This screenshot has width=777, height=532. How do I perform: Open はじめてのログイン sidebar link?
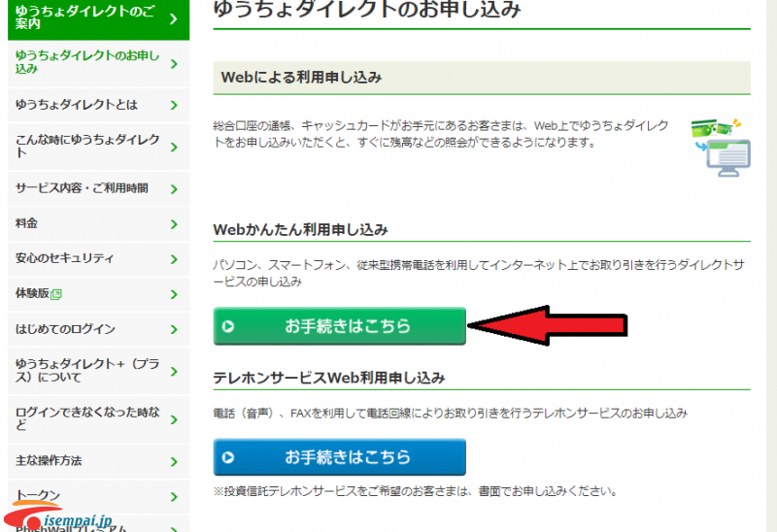coord(99,329)
